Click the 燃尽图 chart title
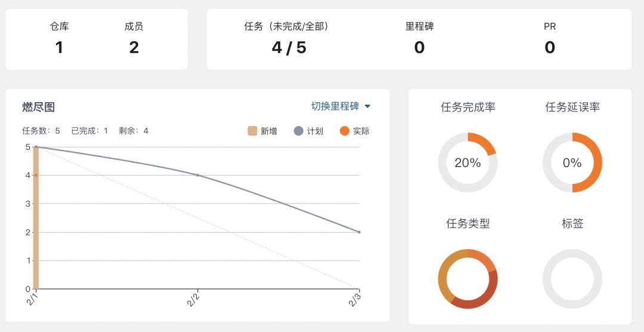Screen dimensions: 644x332 pyautogui.click(x=38, y=107)
